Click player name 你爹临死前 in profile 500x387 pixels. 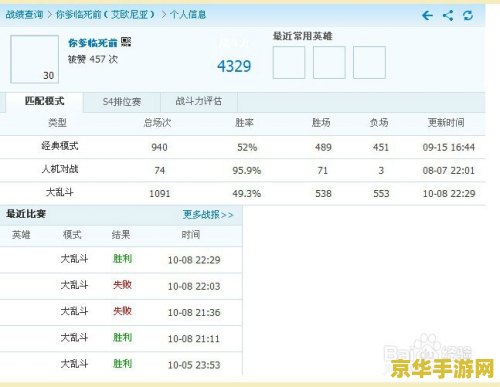(93, 43)
